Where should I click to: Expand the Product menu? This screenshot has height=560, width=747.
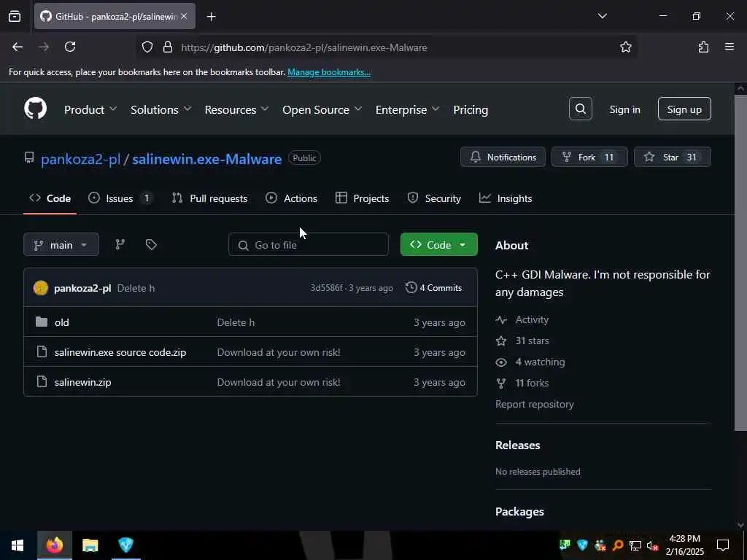pyautogui.click(x=90, y=109)
